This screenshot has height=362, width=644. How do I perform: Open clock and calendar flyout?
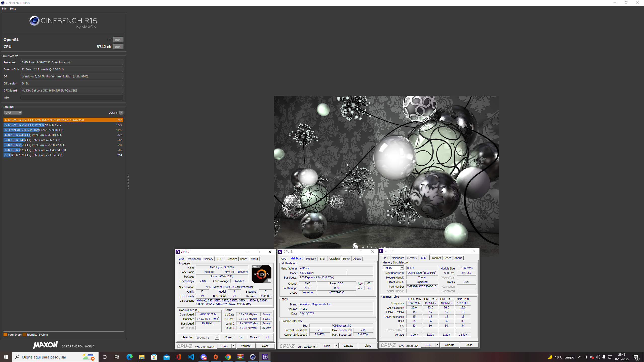622,357
